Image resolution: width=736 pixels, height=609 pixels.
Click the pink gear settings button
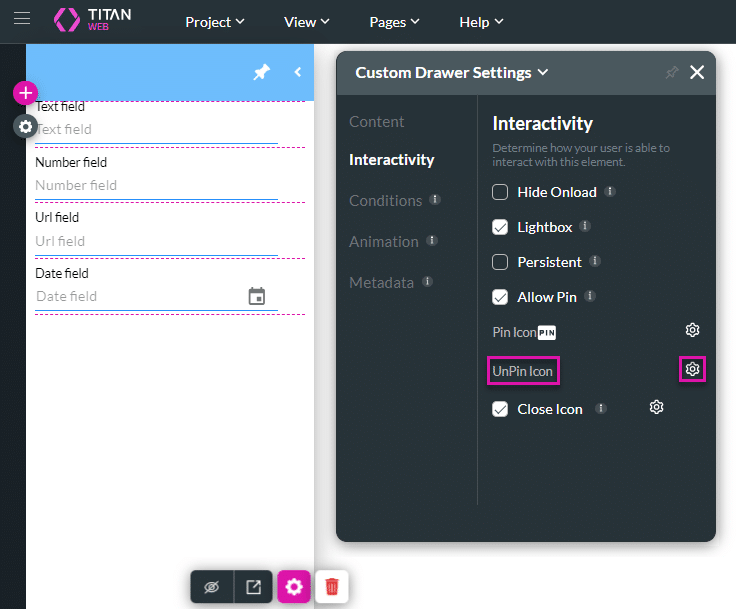click(x=293, y=587)
